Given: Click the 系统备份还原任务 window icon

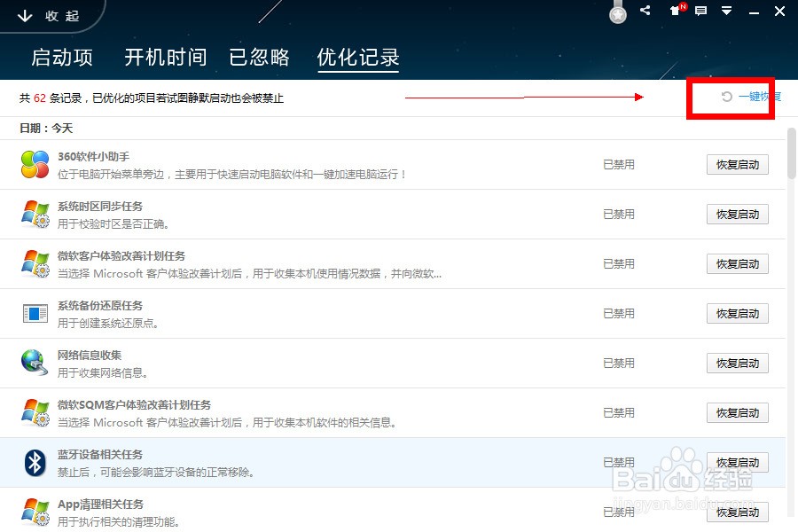Looking at the screenshot, I should click(x=35, y=313).
